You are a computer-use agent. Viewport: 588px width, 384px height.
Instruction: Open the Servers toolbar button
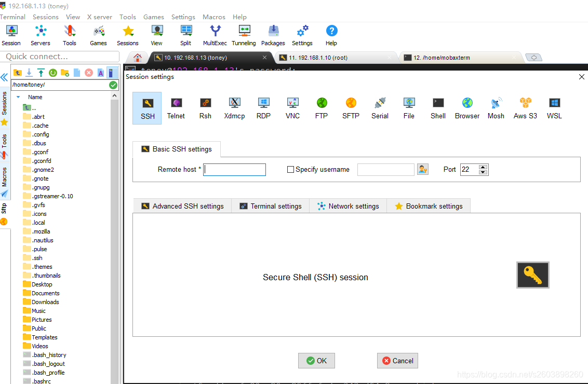(x=40, y=36)
